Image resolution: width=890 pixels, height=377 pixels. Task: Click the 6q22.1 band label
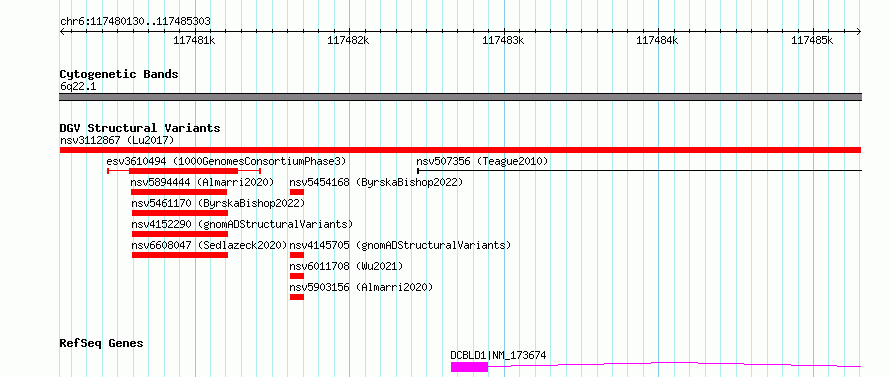click(77, 87)
